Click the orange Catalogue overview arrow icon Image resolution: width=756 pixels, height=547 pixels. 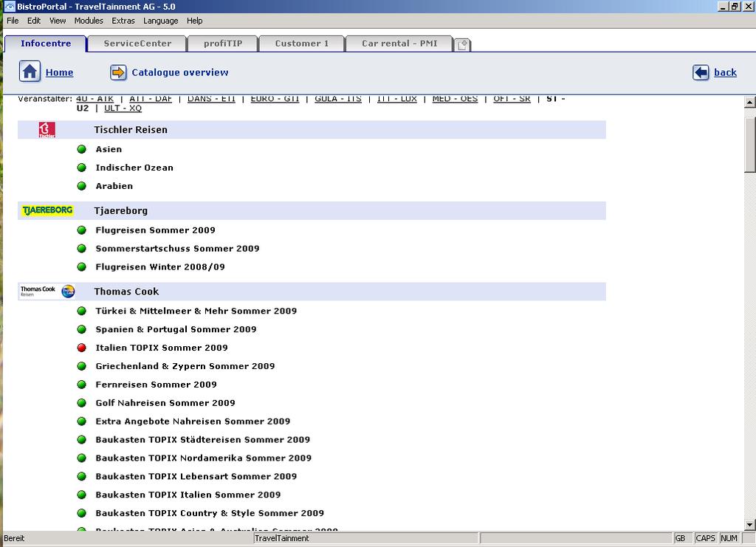pyautogui.click(x=118, y=72)
